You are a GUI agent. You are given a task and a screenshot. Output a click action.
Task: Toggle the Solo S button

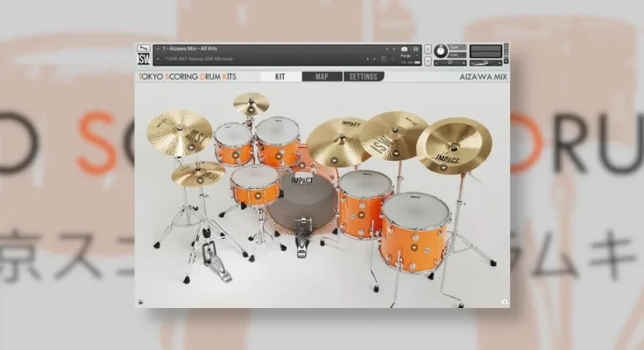click(428, 48)
